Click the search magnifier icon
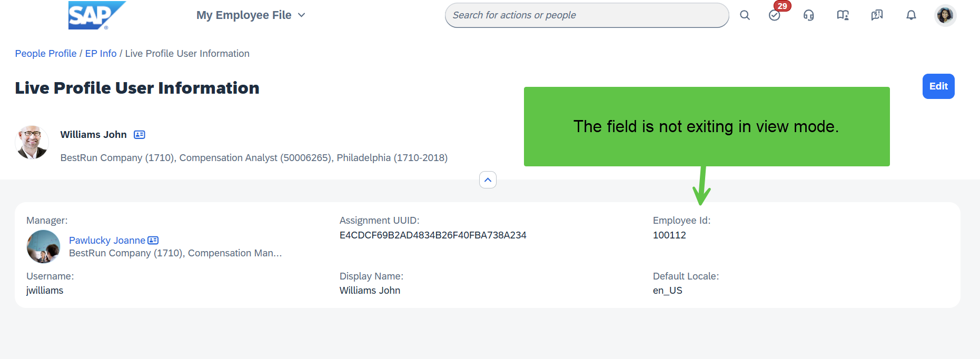Image resolution: width=980 pixels, height=359 pixels. 745,15
